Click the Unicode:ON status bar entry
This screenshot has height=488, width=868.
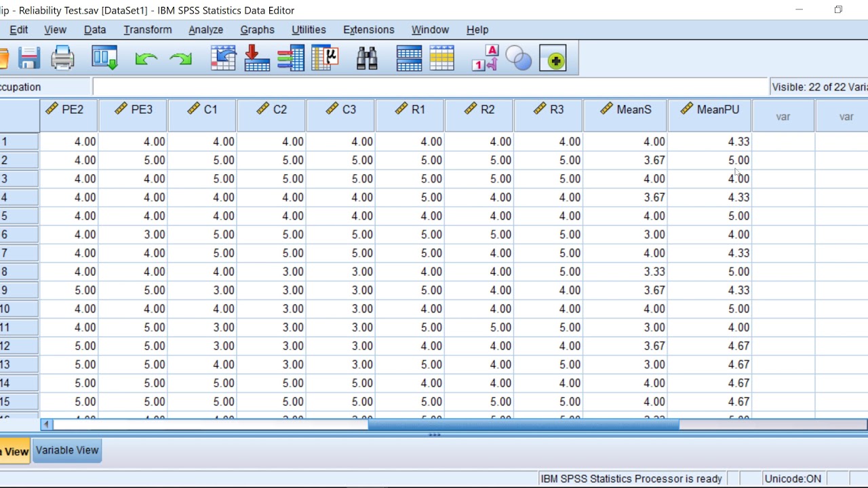coord(793,479)
